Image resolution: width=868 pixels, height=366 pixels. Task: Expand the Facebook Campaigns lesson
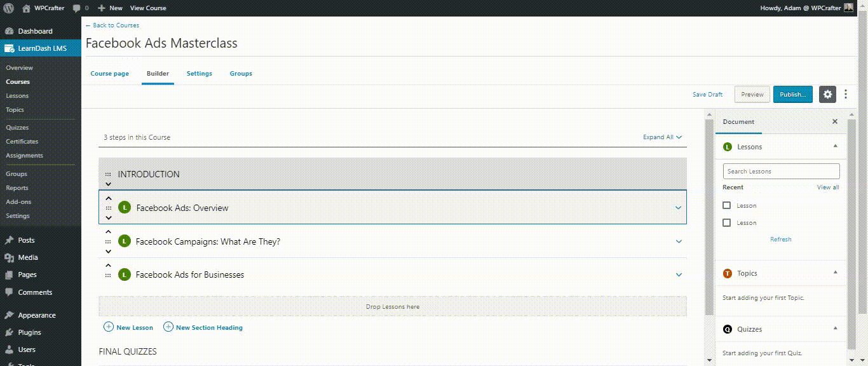679,241
